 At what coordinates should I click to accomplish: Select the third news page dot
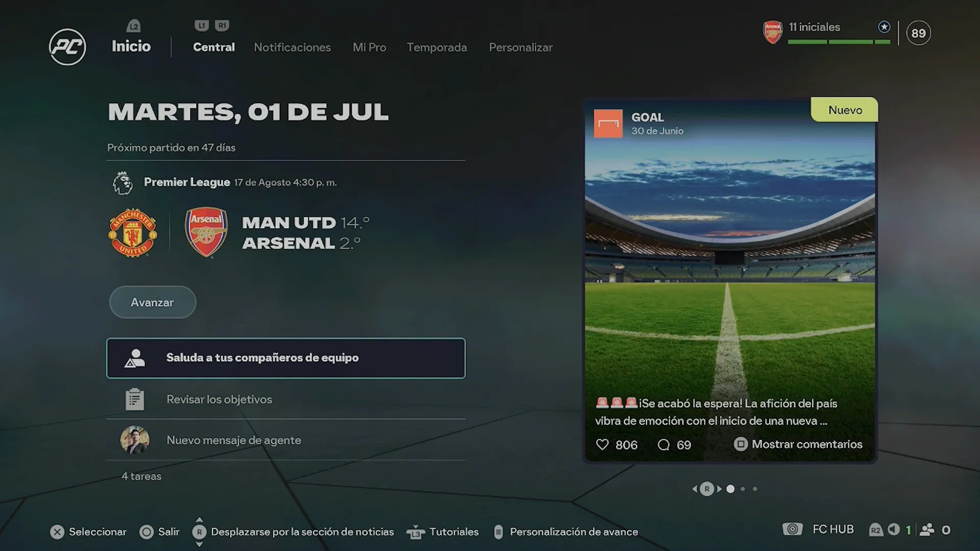[x=755, y=489]
